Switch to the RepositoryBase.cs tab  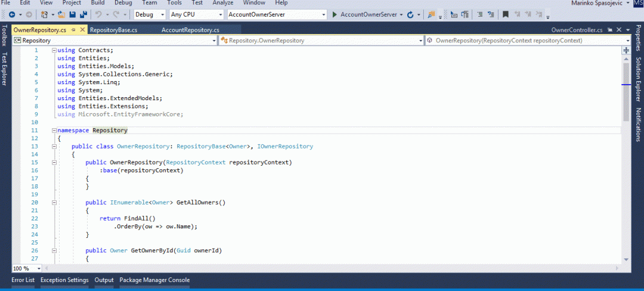pyautogui.click(x=113, y=29)
